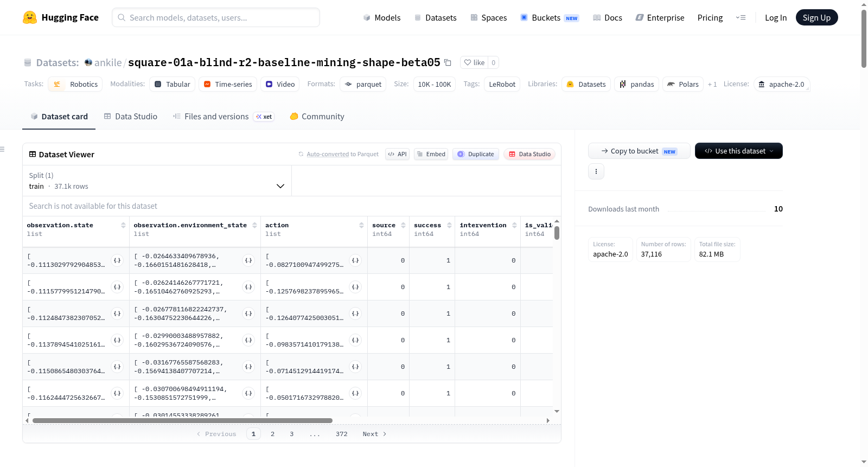Click the Log In link
The image size is (868, 467).
776,17
